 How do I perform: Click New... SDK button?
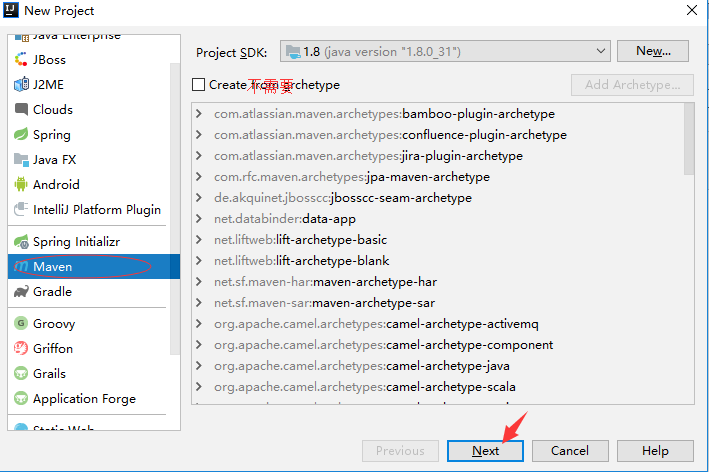coord(653,51)
